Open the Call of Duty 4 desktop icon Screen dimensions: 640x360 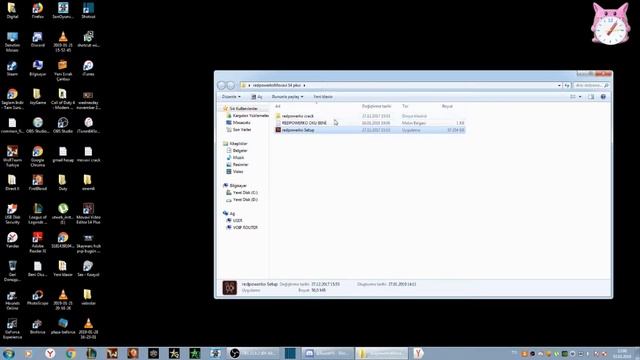pos(63,98)
